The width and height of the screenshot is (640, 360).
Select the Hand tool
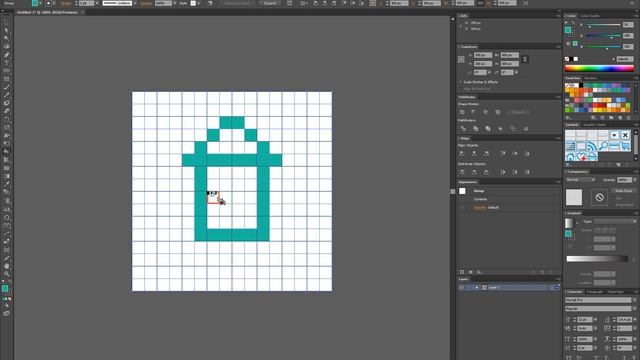click(x=6, y=266)
